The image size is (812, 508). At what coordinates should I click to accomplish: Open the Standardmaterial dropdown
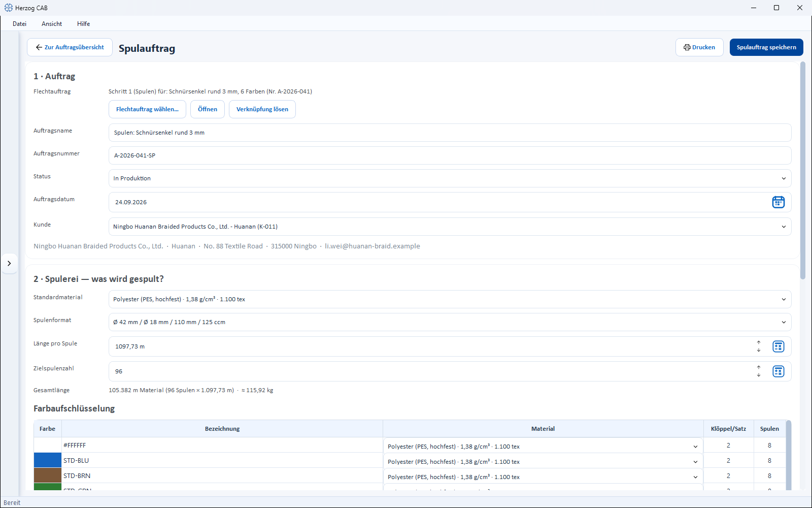(450, 299)
